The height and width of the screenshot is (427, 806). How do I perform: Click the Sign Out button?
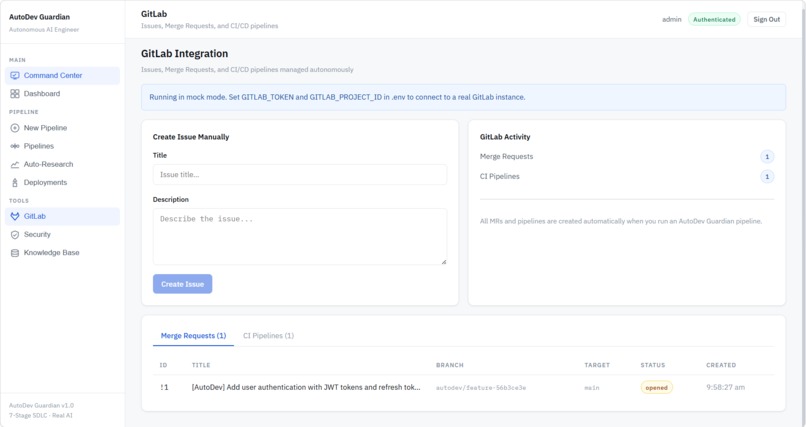coord(766,20)
